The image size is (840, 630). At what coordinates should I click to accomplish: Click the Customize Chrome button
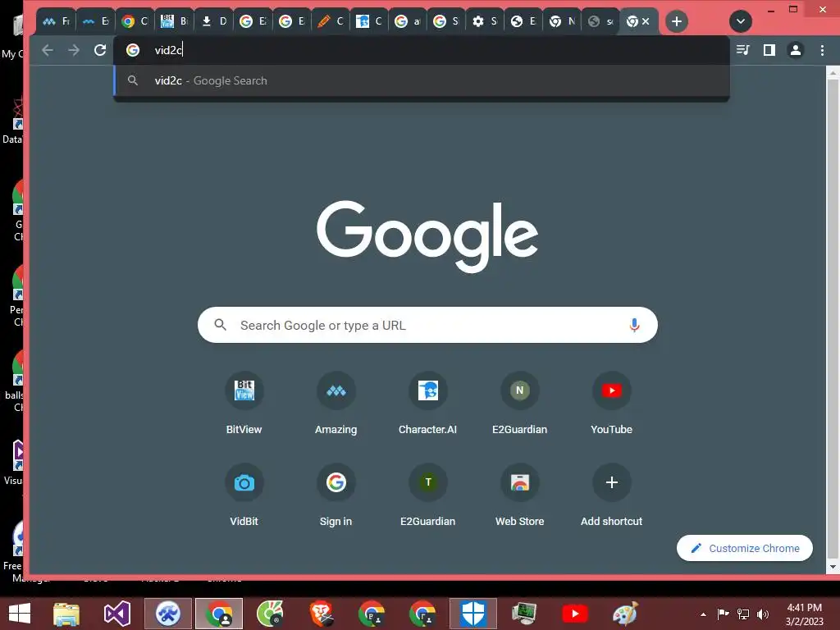pyautogui.click(x=745, y=548)
